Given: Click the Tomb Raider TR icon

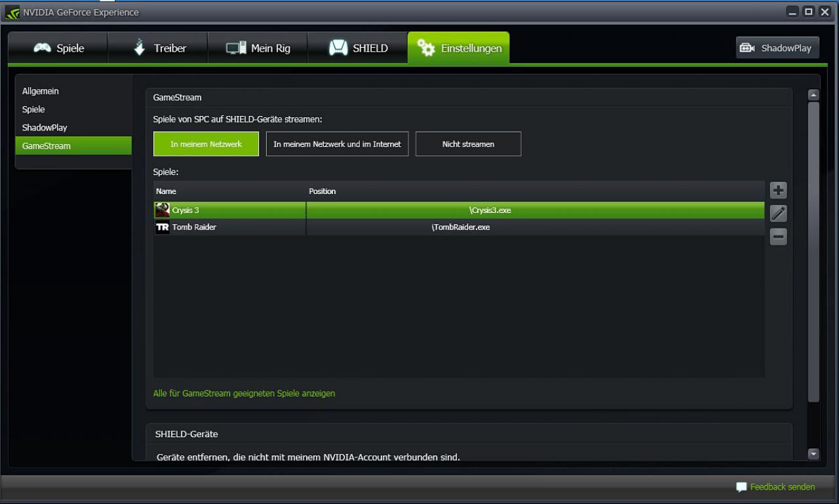Looking at the screenshot, I should coord(162,227).
